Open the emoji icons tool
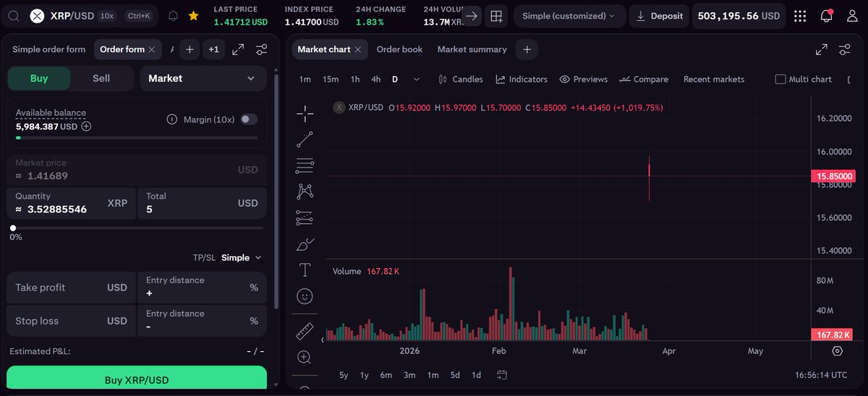The width and height of the screenshot is (868, 396). 305,296
